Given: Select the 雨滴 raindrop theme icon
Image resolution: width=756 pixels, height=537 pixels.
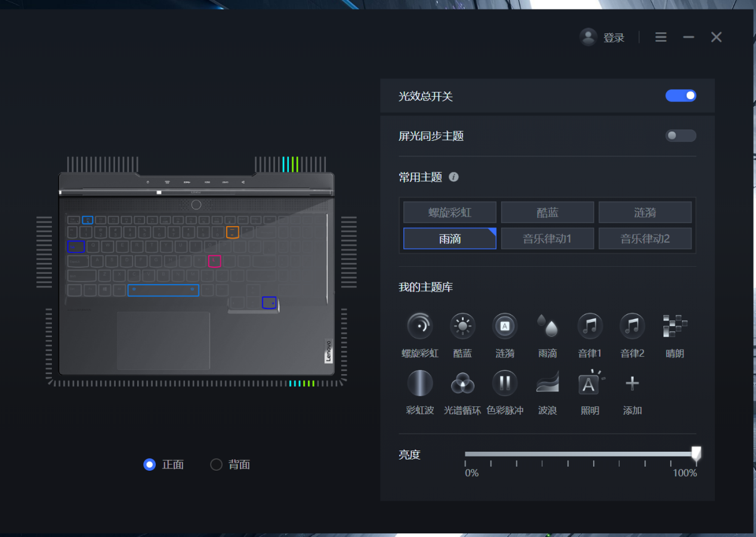Looking at the screenshot, I should 547,326.
